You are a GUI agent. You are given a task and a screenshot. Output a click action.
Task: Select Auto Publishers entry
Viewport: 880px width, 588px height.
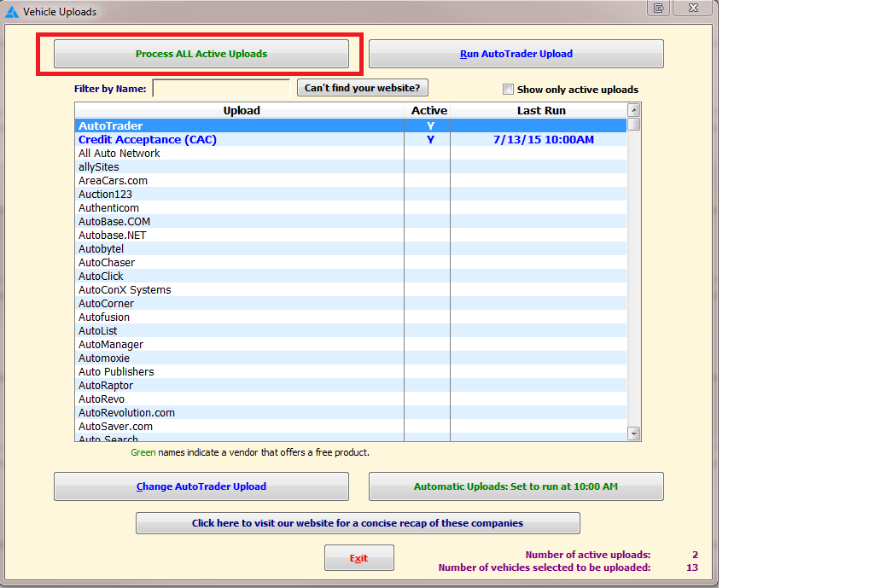[351, 371]
